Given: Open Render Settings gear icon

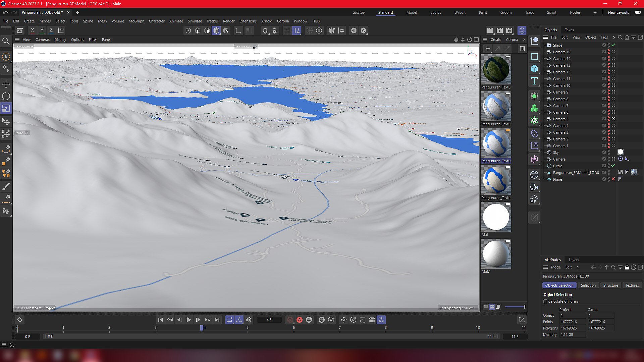Looking at the screenshot, I should pos(509,31).
